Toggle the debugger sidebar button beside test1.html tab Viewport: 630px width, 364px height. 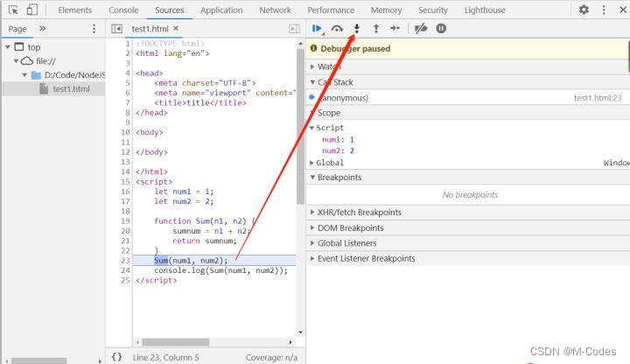coord(294,29)
